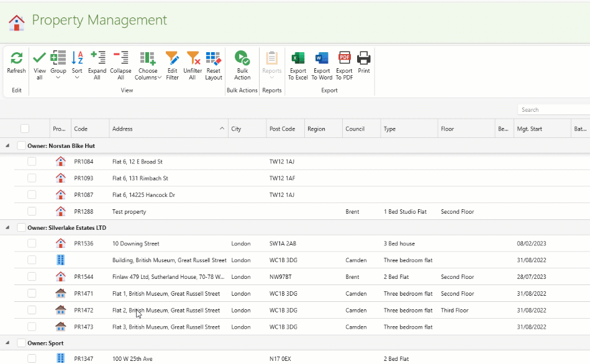
Task: Click the Unfilter All icon
Action: [193, 58]
